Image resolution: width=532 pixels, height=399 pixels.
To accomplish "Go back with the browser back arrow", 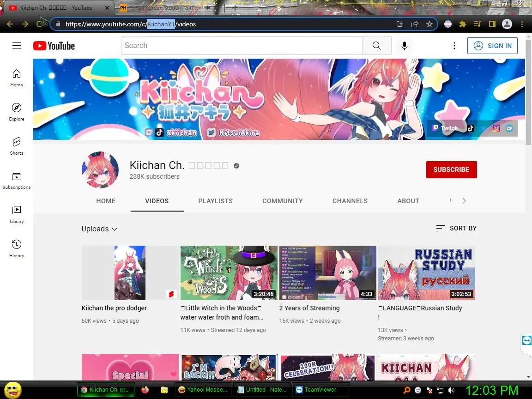I will tap(10, 24).
